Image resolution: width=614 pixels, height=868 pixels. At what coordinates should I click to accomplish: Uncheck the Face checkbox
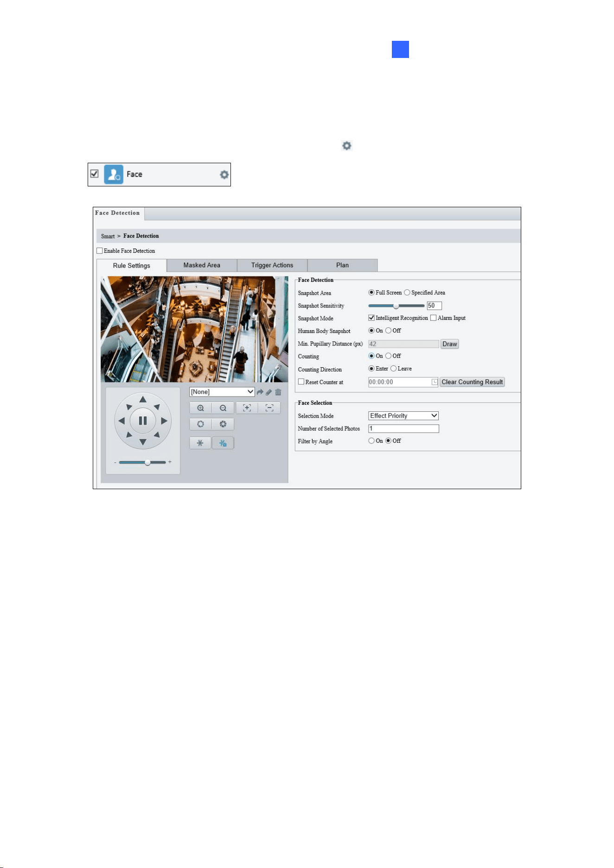[x=95, y=174]
